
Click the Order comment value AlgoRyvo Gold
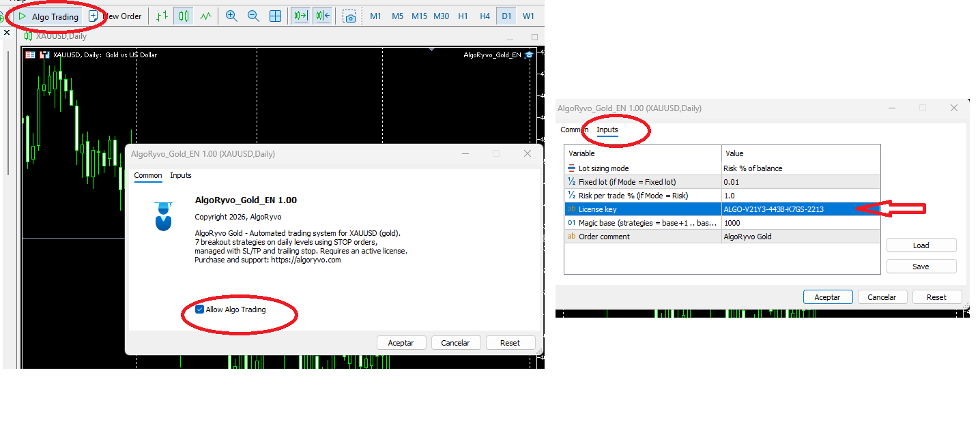coord(801,237)
